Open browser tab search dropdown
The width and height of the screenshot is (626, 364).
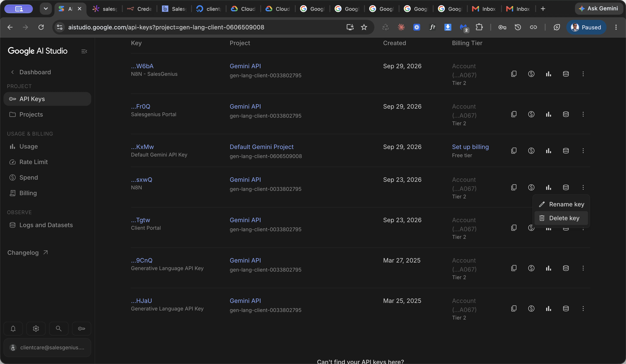tap(46, 9)
